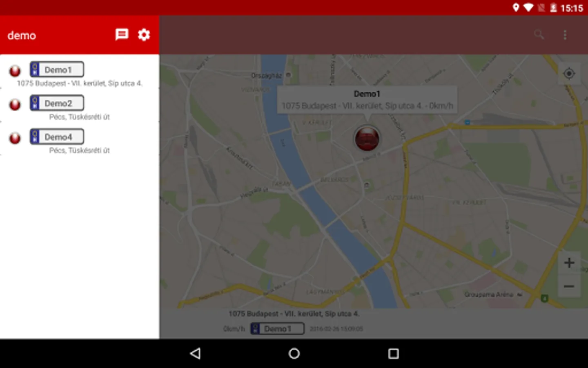The height and width of the screenshot is (368, 588).
Task: Click the 0km/h speed in the bottom bar
Action: tap(234, 329)
